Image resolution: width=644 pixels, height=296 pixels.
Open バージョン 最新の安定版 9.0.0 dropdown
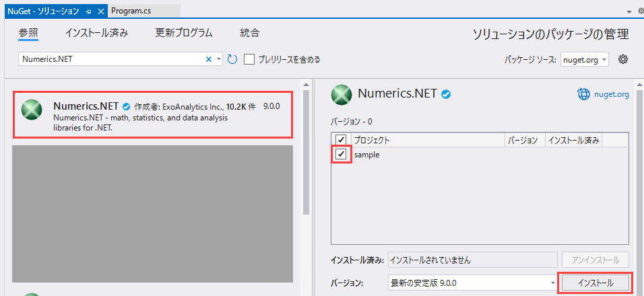[x=472, y=283]
